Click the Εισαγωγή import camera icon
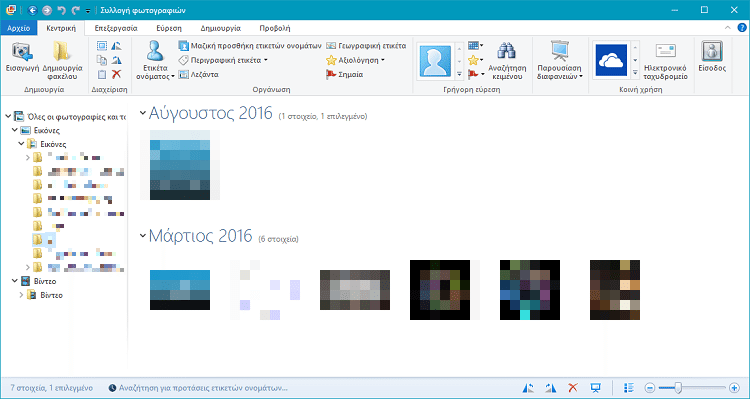Viewport: 750px width, 399px height. (x=22, y=52)
